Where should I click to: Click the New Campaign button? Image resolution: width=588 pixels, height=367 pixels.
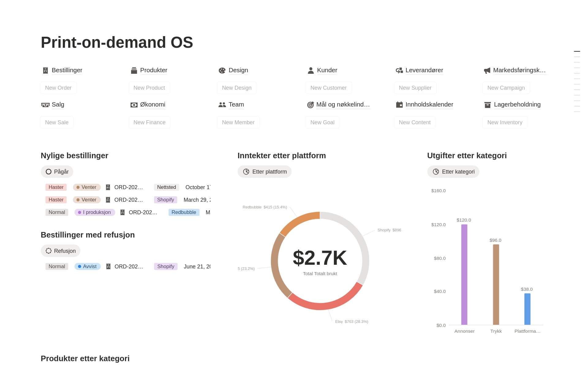pyautogui.click(x=506, y=88)
